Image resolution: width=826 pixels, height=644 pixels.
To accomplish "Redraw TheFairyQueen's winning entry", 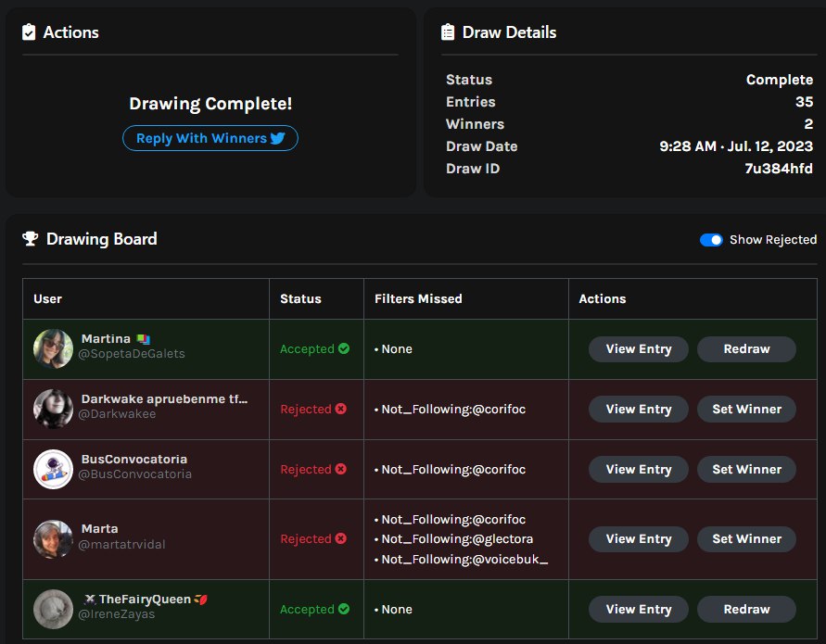I will pos(746,609).
